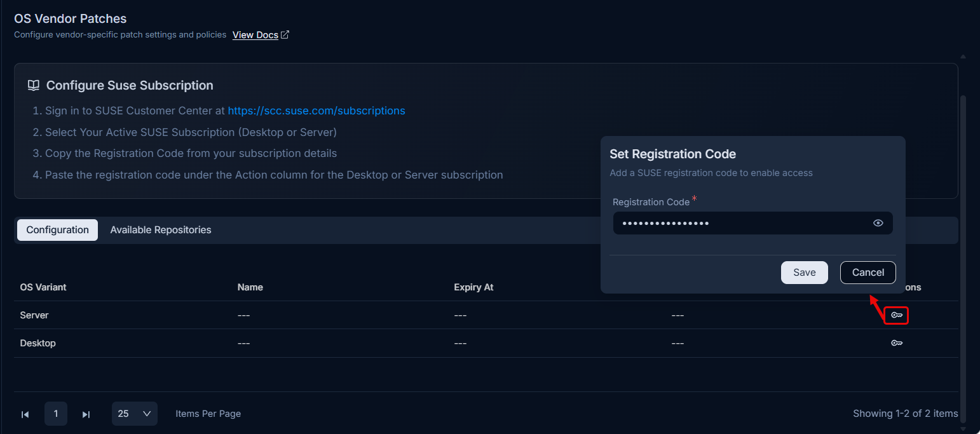The image size is (980, 434).
Task: Click step 3 'Copy the Registration Code' text
Action: 191,153
